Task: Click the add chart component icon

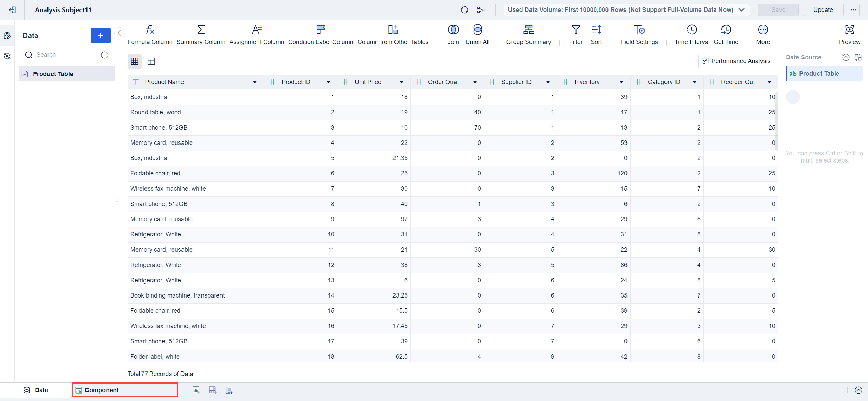Action: pos(196,390)
